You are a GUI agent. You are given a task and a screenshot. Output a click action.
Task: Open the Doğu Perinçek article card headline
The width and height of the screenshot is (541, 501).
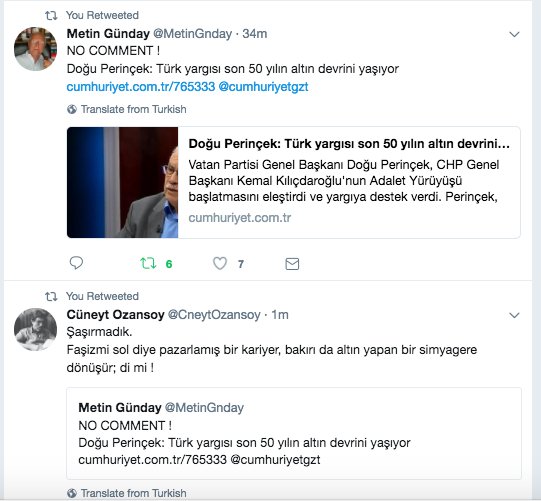click(x=349, y=144)
